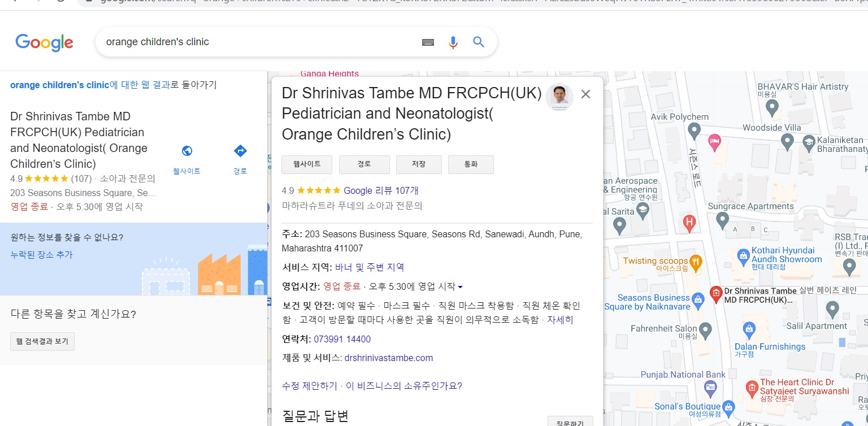Click the partially visible 질문하기 button

click(x=571, y=421)
